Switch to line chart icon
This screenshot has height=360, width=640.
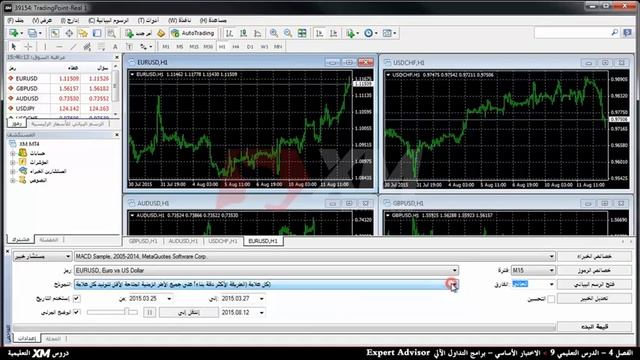pyautogui.click(x=258, y=33)
